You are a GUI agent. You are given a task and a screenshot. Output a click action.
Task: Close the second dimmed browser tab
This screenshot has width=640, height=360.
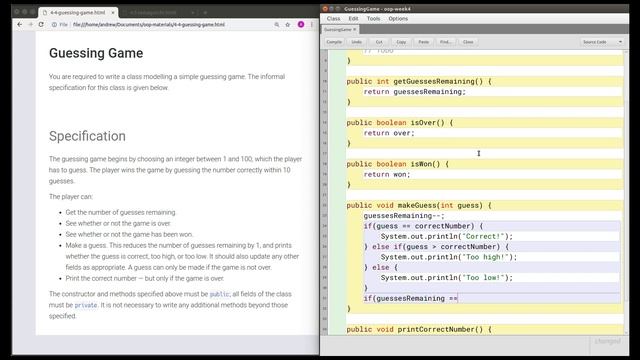pos(193,13)
